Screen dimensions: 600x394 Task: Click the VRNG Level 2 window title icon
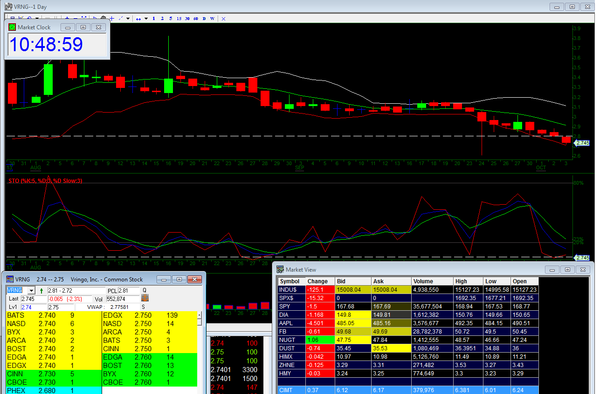coord(10,279)
